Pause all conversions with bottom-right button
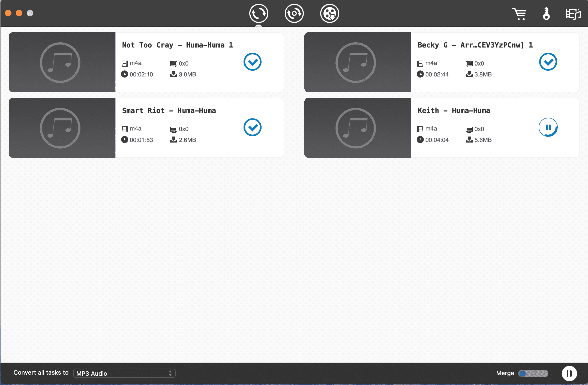588x385 pixels. pyautogui.click(x=569, y=373)
